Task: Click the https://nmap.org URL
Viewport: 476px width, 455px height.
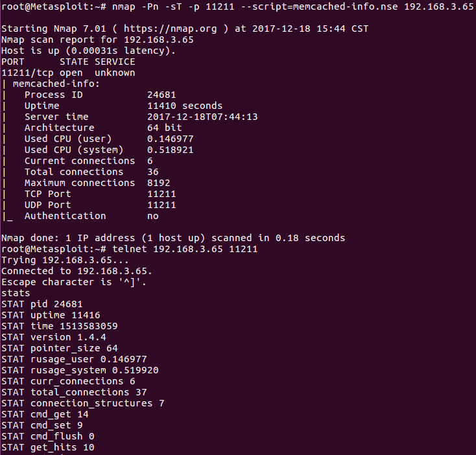Action: point(171,29)
